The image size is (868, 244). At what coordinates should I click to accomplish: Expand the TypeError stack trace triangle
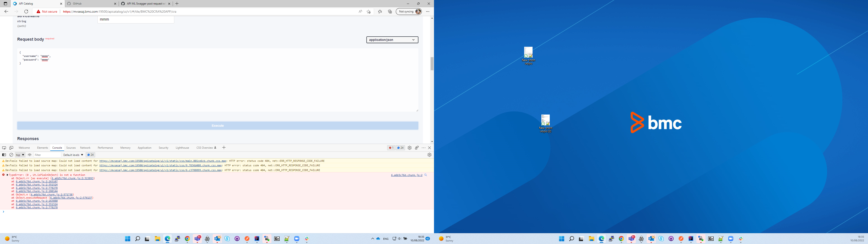pyautogui.click(x=7, y=175)
